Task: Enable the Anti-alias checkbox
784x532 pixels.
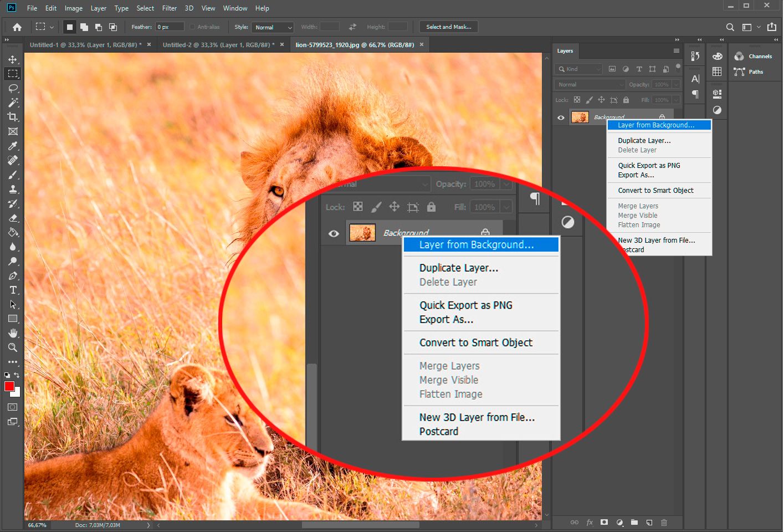Action: [192, 27]
